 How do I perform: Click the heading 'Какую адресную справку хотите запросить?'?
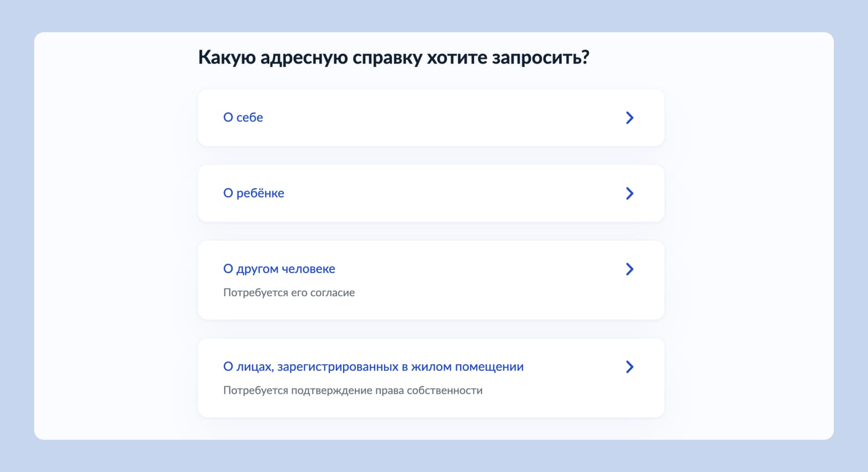393,58
